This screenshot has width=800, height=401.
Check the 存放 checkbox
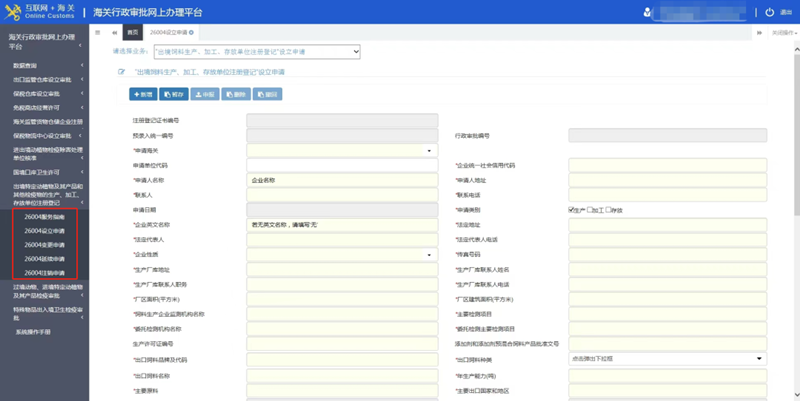coord(608,210)
